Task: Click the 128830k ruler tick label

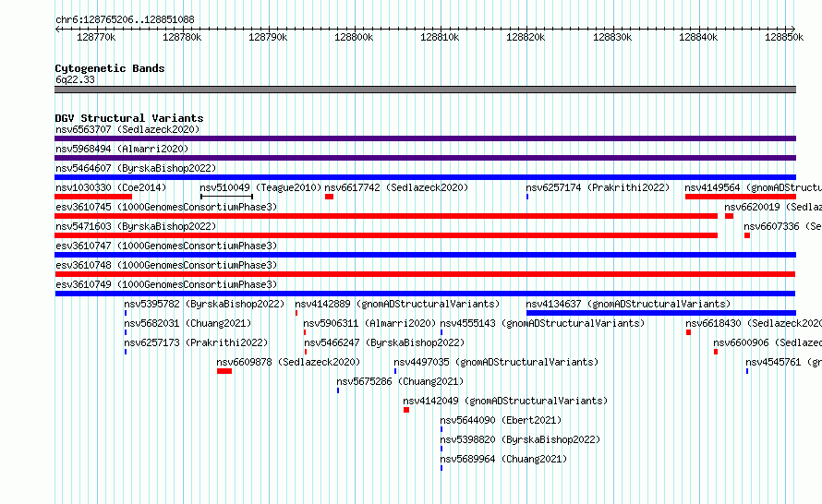Action: point(612,37)
